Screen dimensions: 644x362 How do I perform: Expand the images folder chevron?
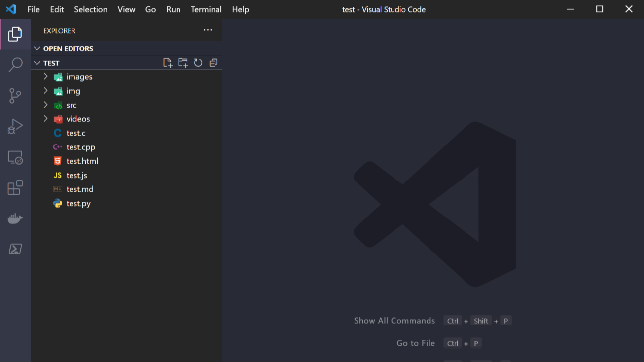click(45, 77)
